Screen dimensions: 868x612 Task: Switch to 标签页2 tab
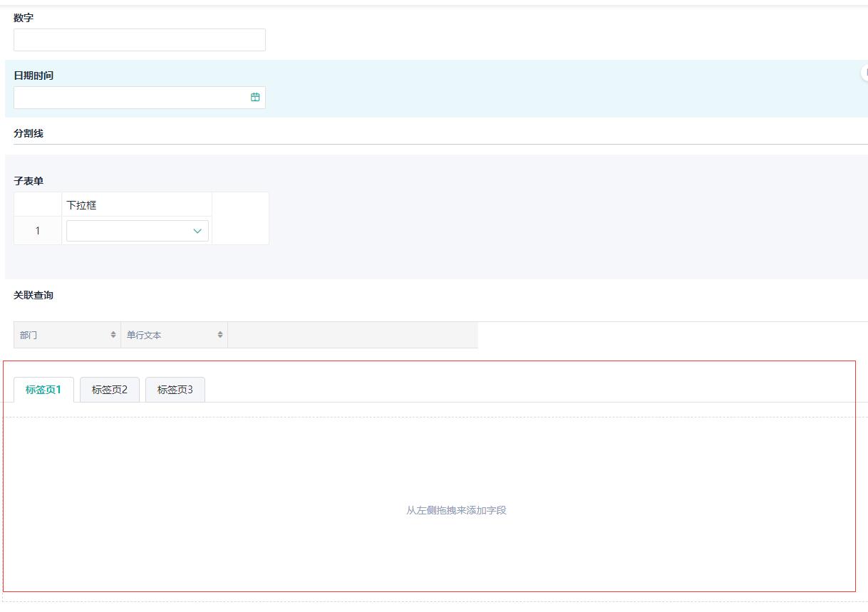(x=110, y=390)
